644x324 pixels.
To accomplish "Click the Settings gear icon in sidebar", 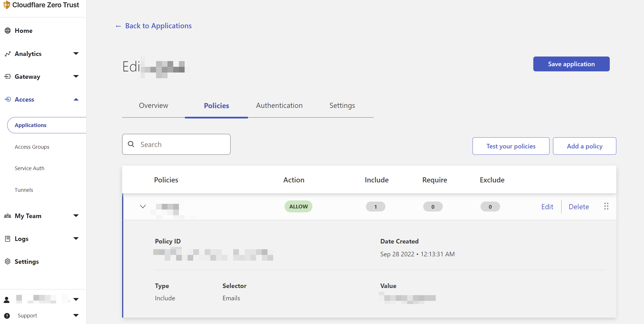I will point(8,261).
